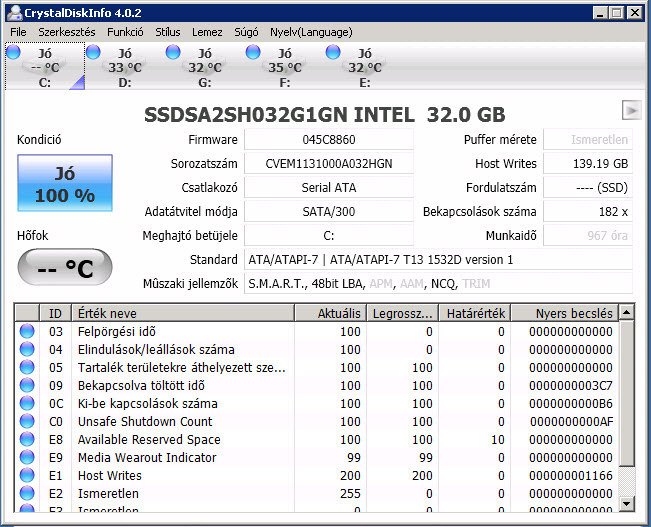Click status orb of attribute 0C row
The image size is (651, 527).
[27, 403]
